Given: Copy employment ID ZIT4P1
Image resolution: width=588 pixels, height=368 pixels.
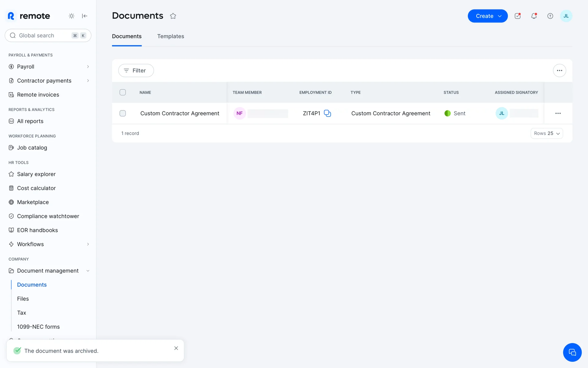Looking at the screenshot, I should click(327, 113).
